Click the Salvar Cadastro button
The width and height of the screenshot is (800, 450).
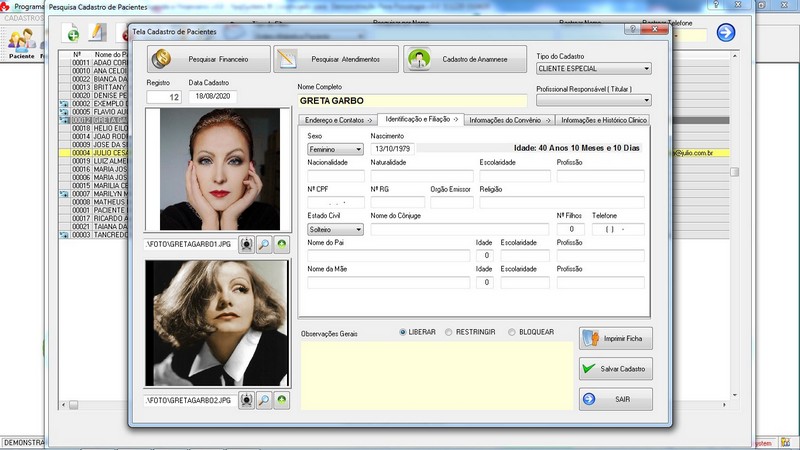[616, 368]
